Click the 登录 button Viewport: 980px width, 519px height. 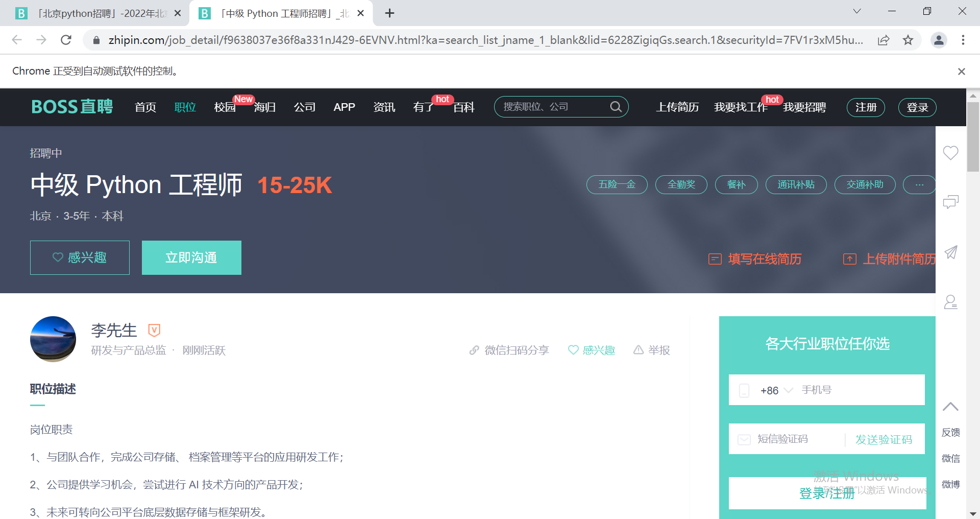(917, 107)
